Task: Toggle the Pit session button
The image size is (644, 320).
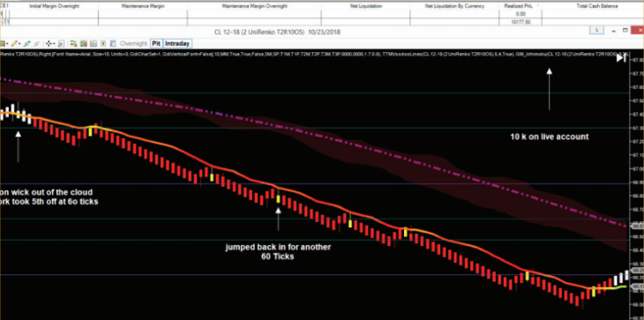Action: coord(156,43)
